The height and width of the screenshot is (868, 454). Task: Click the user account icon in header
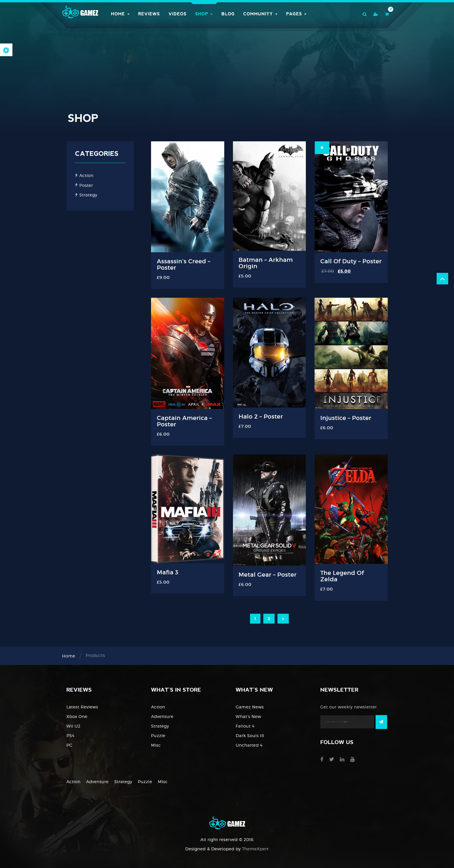pos(376,14)
